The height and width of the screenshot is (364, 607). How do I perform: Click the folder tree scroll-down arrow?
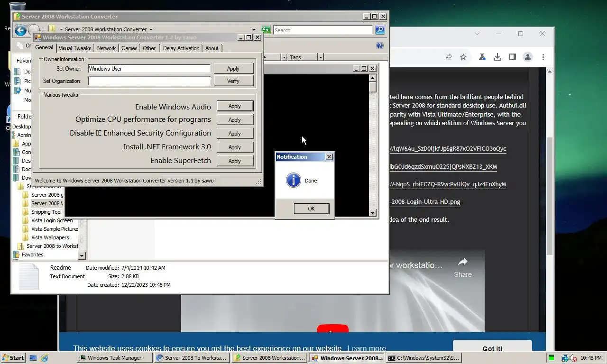(82, 256)
